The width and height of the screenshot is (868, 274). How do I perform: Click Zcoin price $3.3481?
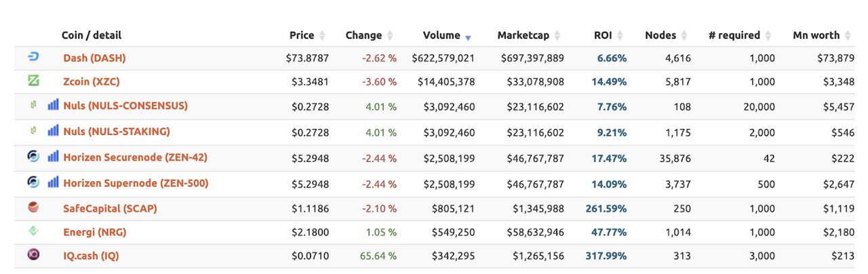coord(310,82)
